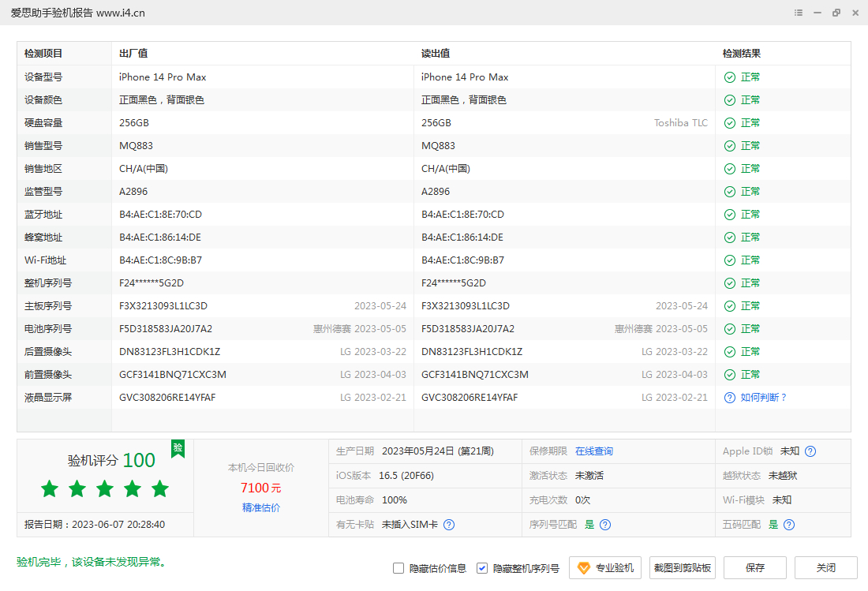Enable the 隐藏估价信息 checkbox
The image size is (868, 591).
[x=398, y=568]
